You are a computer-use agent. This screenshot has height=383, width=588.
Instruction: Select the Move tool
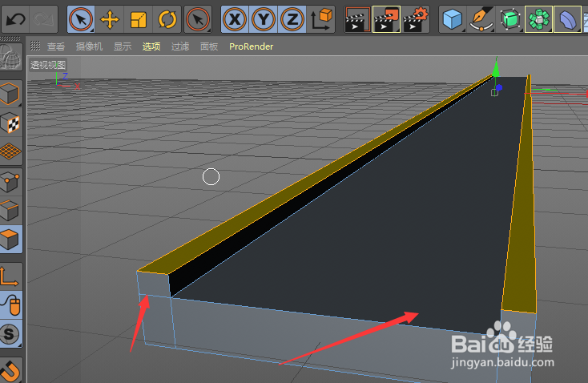(x=110, y=19)
